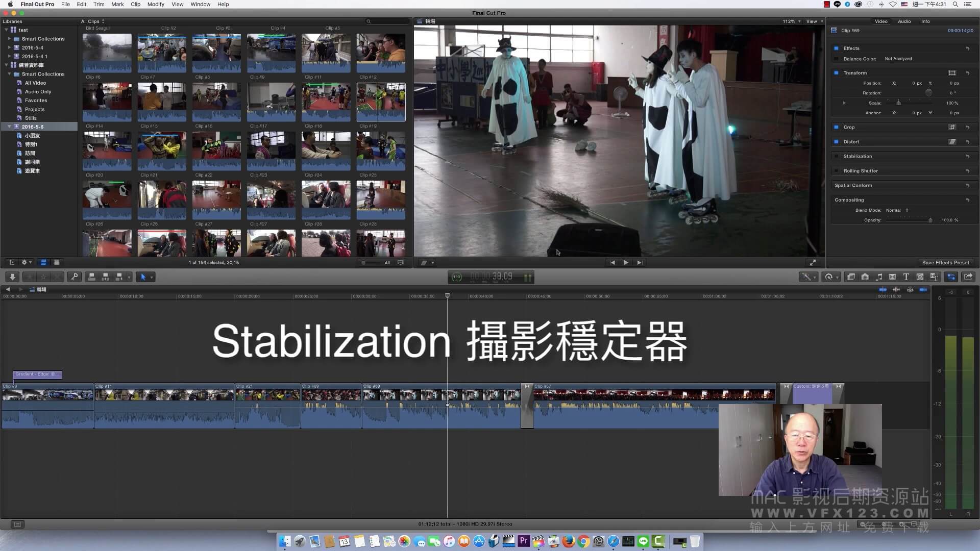Image resolution: width=980 pixels, height=551 pixels.
Task: Toggle the Effects section checkbox
Action: (836, 48)
